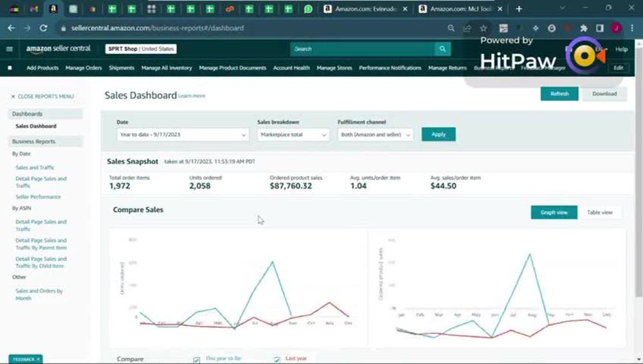Click Learn more link
Image resolution: width=643 pixels, height=364 pixels.
click(x=192, y=96)
